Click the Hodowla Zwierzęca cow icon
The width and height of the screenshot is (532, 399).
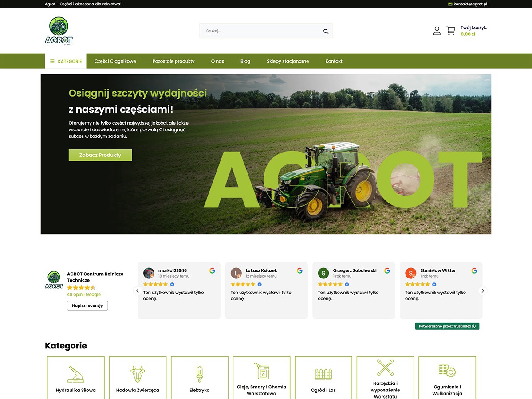(138, 374)
